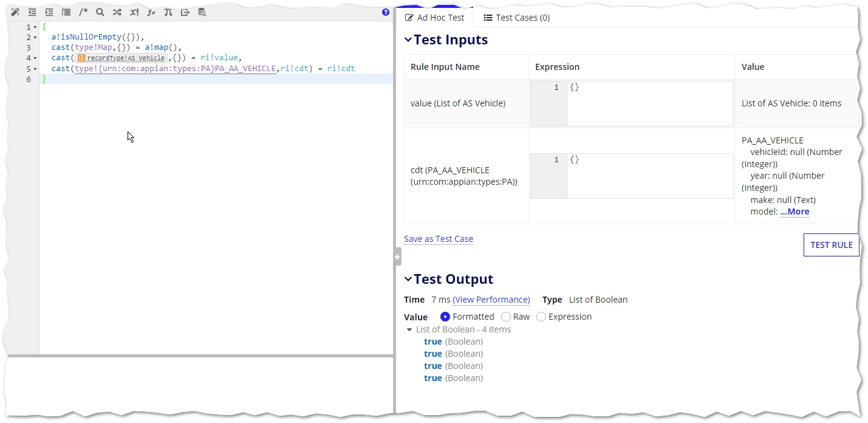
Task: Click the indent code toolbar icon
Action: [49, 12]
